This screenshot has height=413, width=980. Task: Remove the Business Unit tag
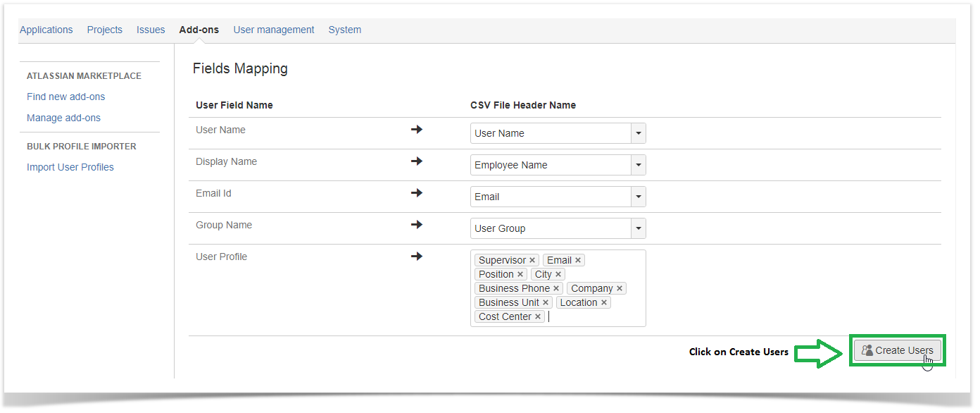546,303
